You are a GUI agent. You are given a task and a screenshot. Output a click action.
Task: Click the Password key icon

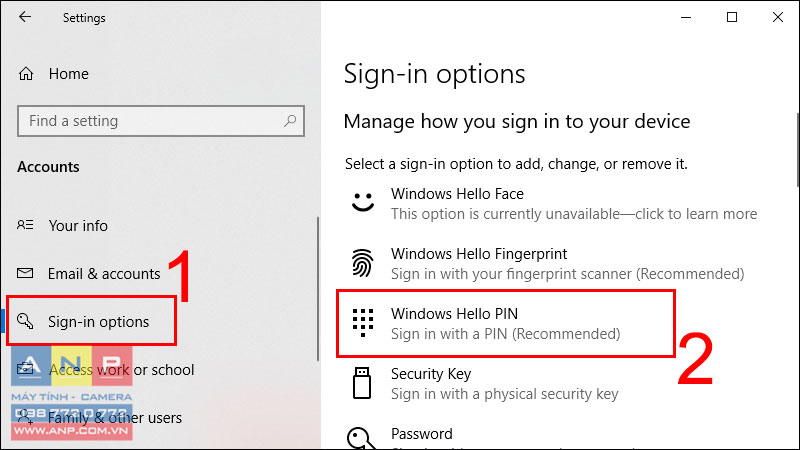point(361,438)
